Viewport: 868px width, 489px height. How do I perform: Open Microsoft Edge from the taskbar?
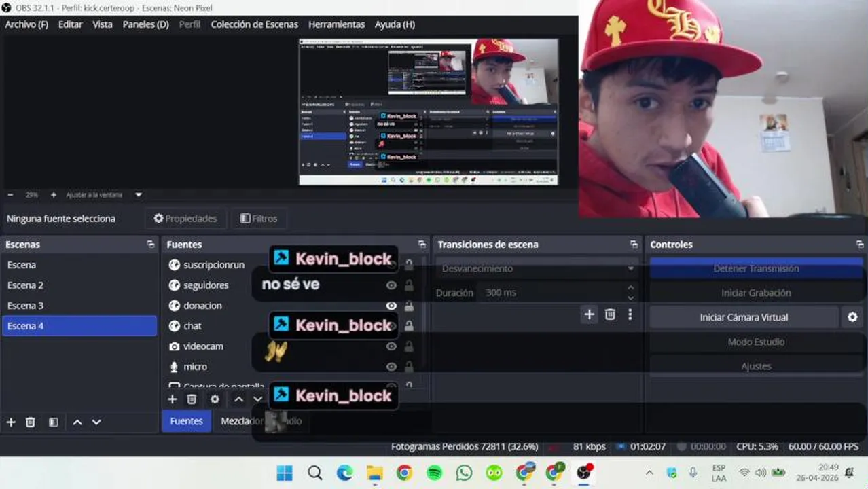(x=344, y=473)
